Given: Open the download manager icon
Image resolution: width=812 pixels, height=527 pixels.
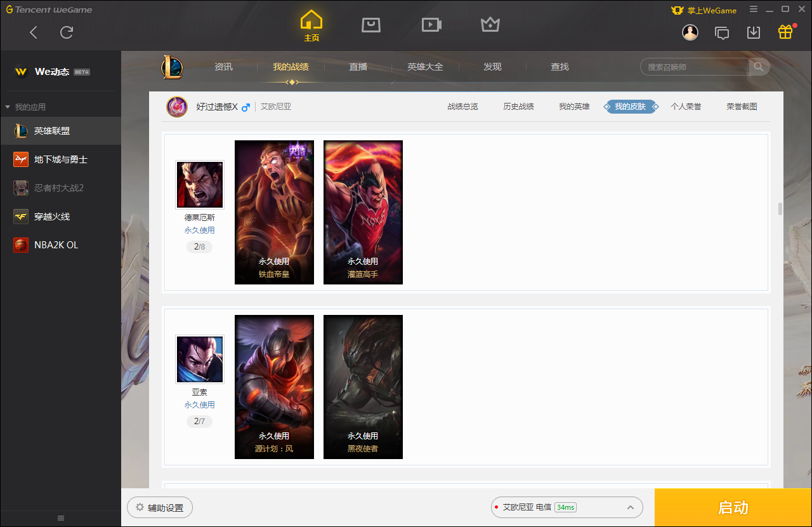Looking at the screenshot, I should 754,32.
